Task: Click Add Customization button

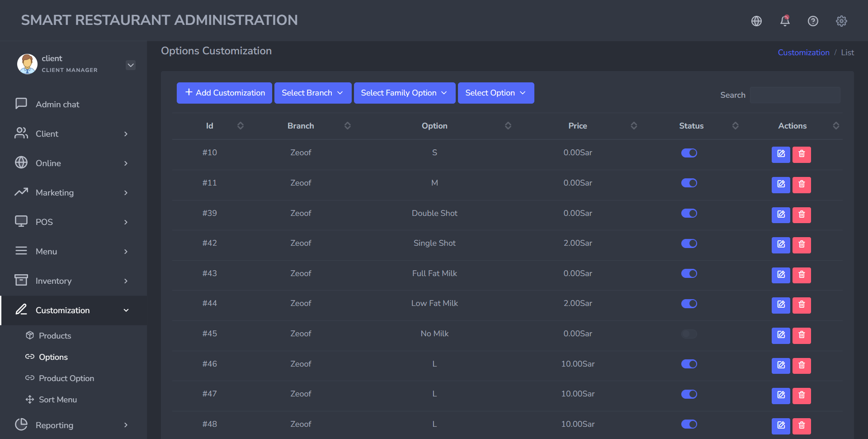Action: tap(224, 93)
